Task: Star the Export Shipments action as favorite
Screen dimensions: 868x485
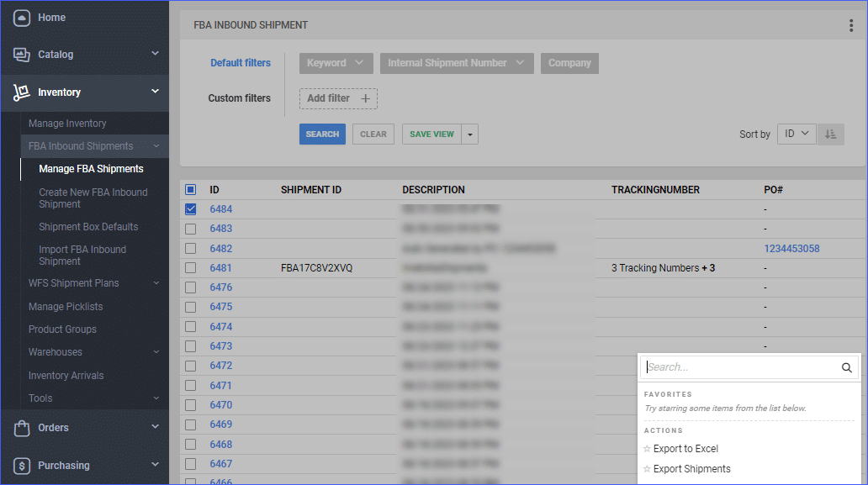Action: 648,468
